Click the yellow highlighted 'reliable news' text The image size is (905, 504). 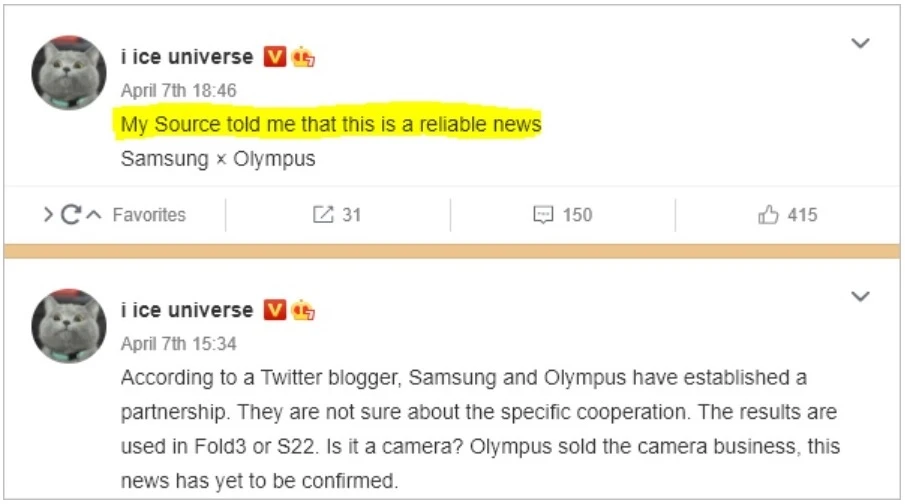tap(480, 124)
